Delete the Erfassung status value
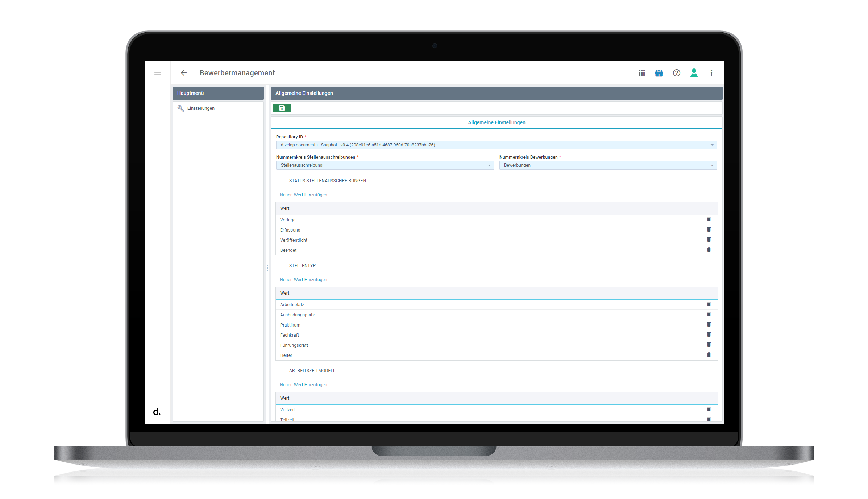 (709, 229)
